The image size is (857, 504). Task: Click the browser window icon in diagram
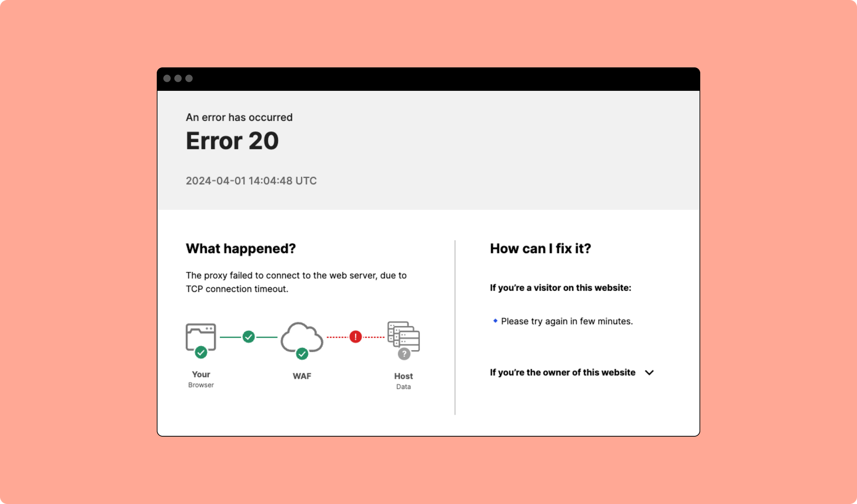point(201,335)
